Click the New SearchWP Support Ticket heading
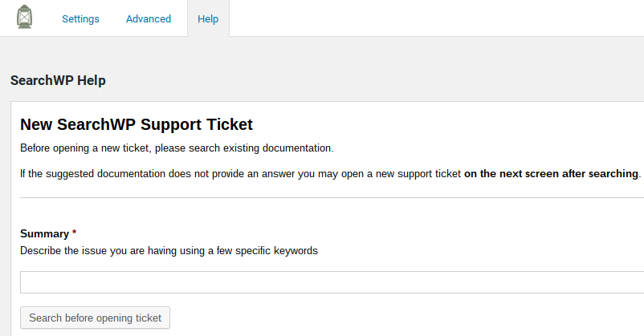This screenshot has width=644, height=336. click(137, 124)
